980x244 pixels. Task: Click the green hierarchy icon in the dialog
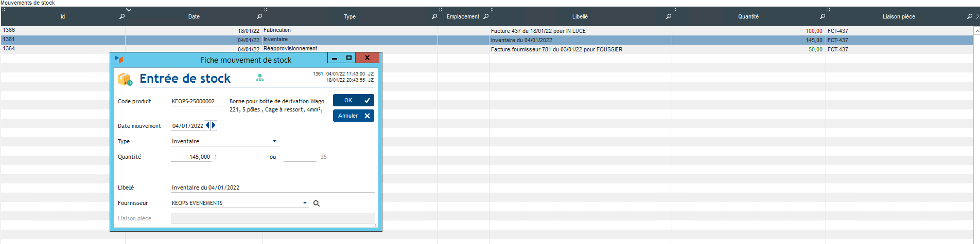point(260,78)
